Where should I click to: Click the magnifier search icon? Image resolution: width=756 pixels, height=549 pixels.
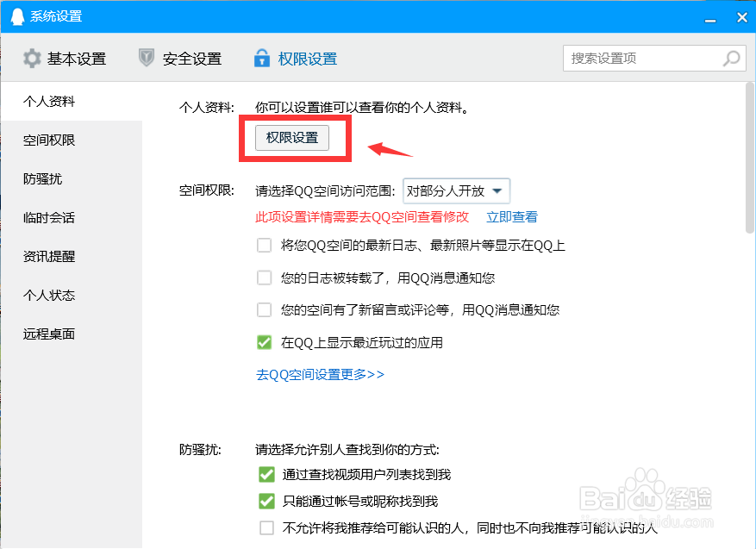tap(731, 59)
